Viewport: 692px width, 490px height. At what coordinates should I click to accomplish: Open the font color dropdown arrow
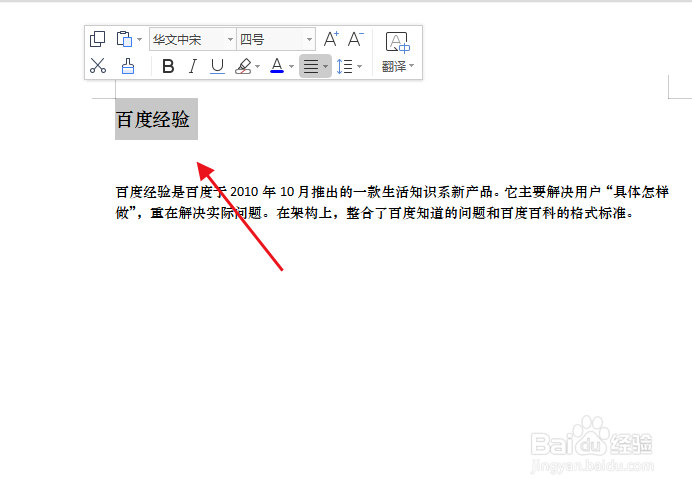coord(291,67)
